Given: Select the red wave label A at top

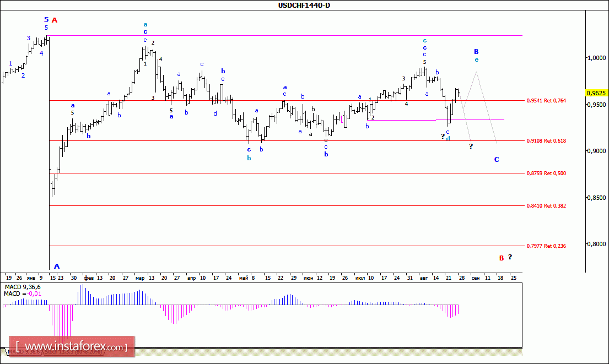Looking at the screenshot, I should (x=55, y=20).
